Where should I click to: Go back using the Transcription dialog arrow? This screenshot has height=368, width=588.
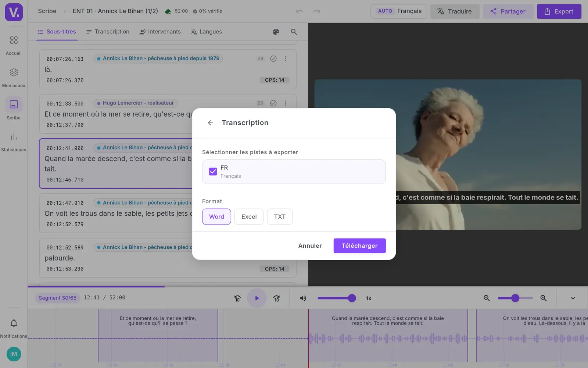(x=211, y=123)
